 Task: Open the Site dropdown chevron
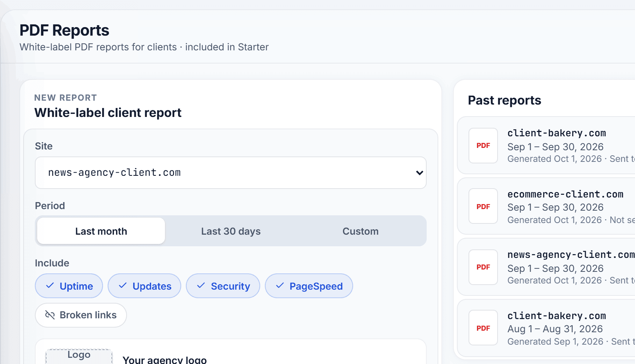click(419, 173)
